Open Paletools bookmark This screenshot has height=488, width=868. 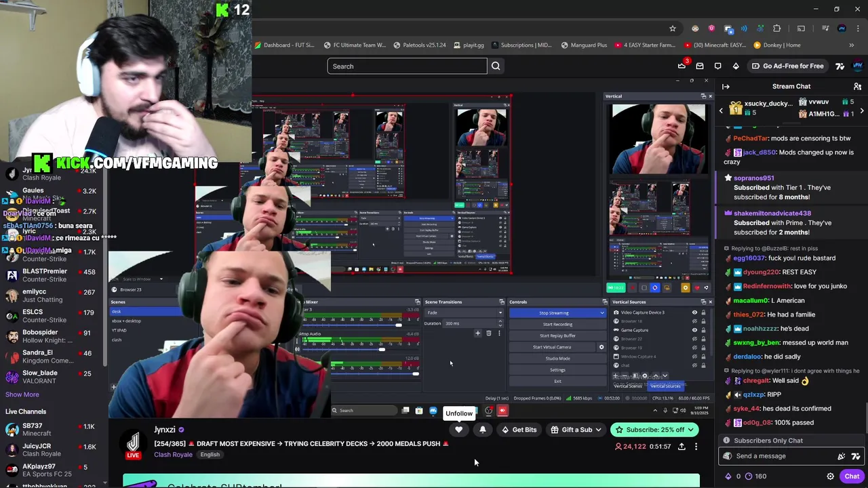click(x=420, y=45)
